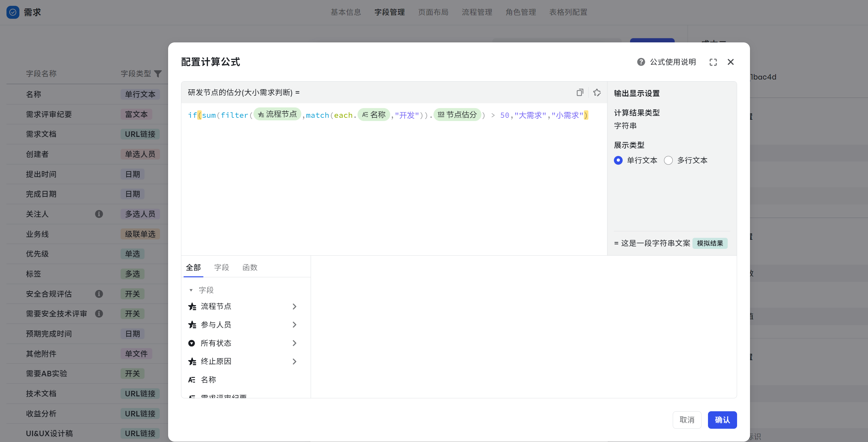This screenshot has width=868, height=442.
Task: Click the info icon beside 安全合规评估
Action: coord(99,294)
